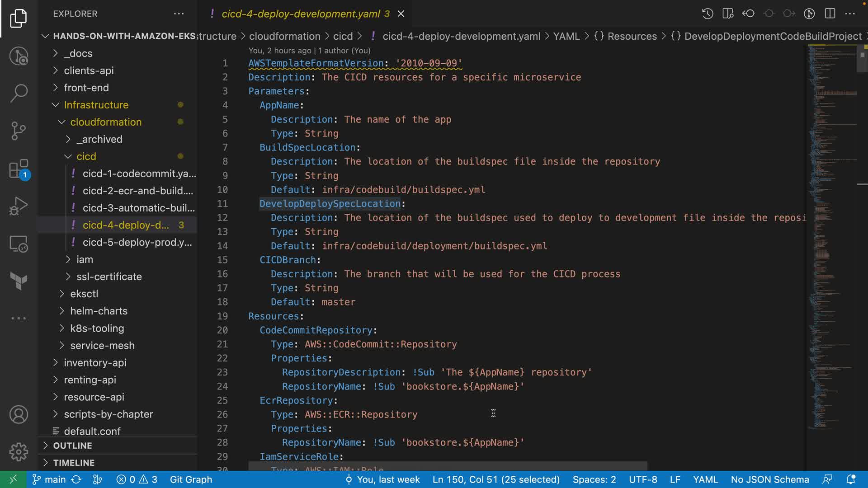The image size is (868, 488).
Task: Open cicd-5-deploy-prod yaml file
Action: (137, 242)
